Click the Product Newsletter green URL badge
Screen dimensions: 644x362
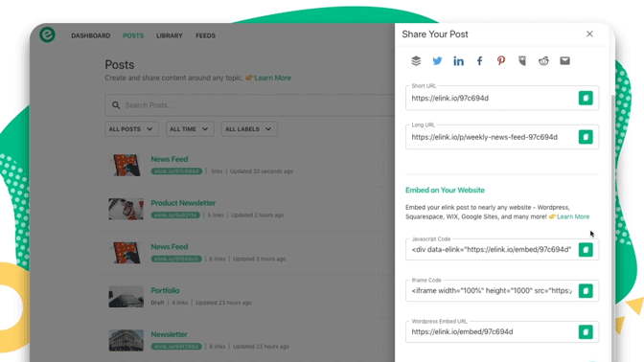pos(175,215)
